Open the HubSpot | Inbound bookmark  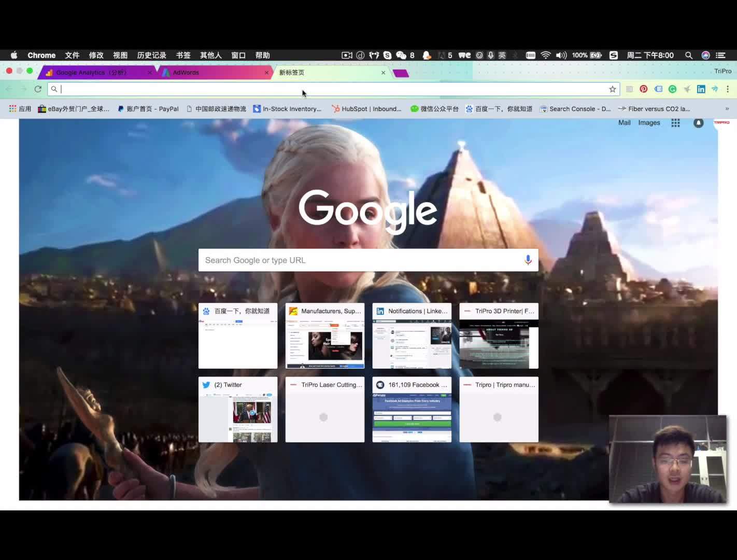point(366,109)
